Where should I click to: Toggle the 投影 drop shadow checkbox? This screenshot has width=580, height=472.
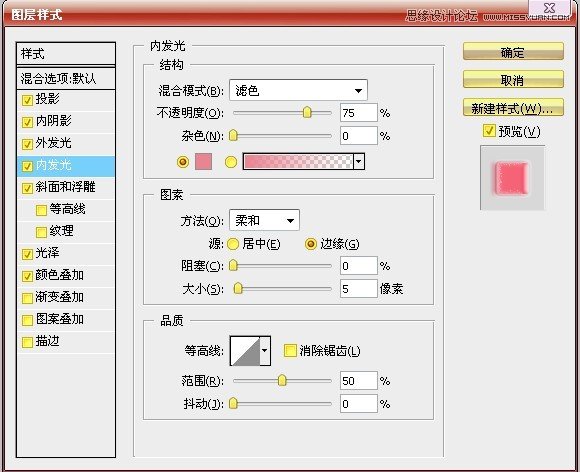[27, 100]
